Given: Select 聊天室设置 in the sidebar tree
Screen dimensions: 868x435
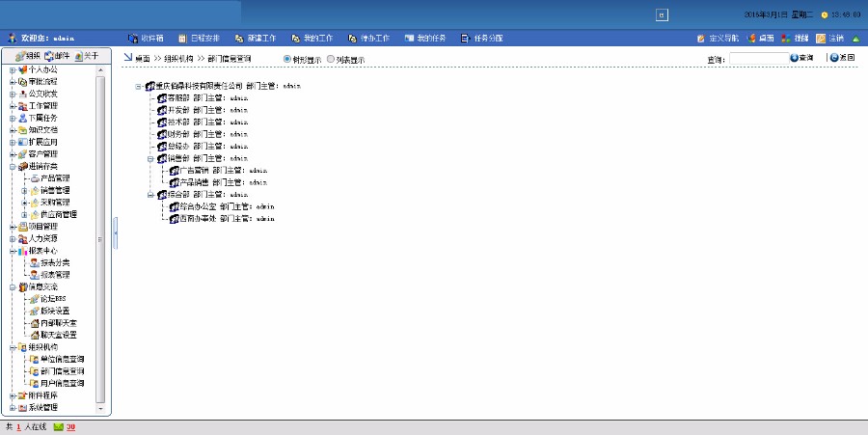Looking at the screenshot, I should pos(59,336).
